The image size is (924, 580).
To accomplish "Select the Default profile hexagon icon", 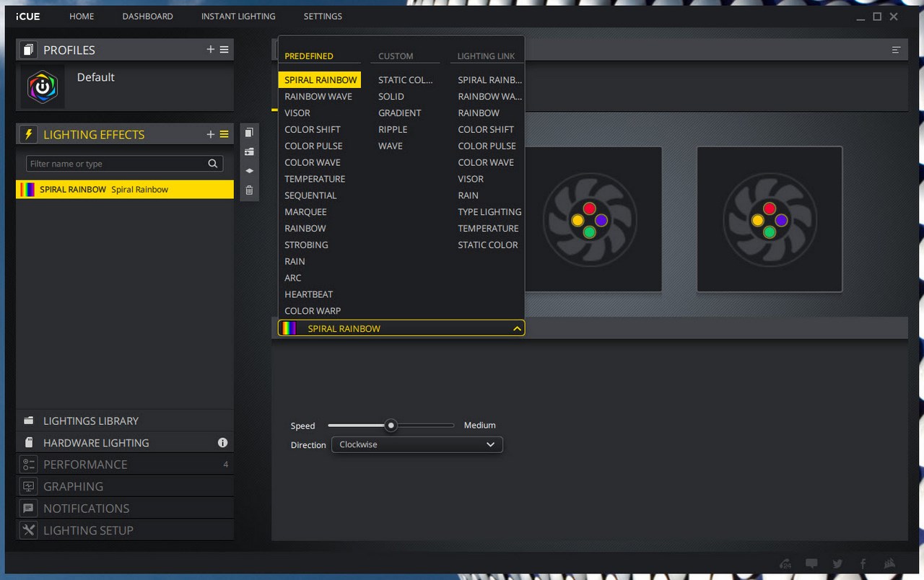I will pyautogui.click(x=43, y=87).
